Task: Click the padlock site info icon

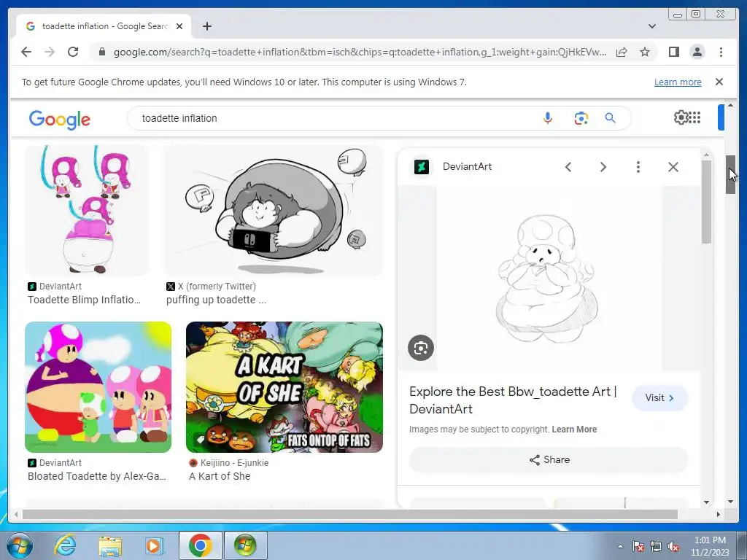Action: coord(101,52)
